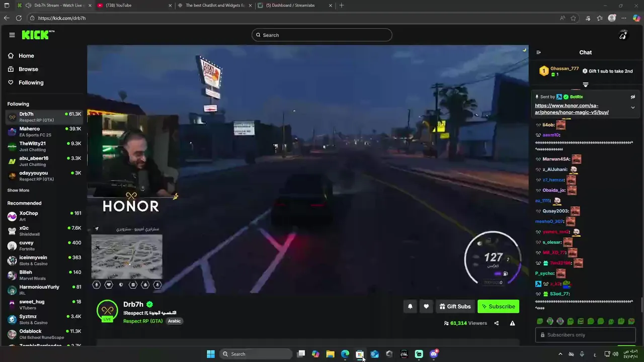Click the taskbar Search box
Screen dimensions: 644x362
pyautogui.click(x=257, y=354)
